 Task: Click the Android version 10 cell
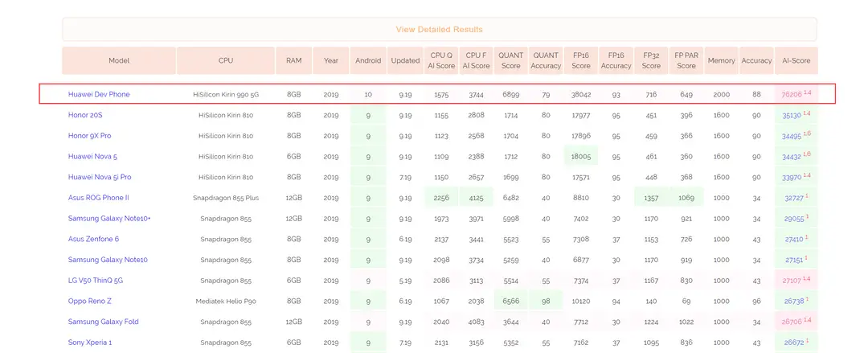tap(368, 95)
